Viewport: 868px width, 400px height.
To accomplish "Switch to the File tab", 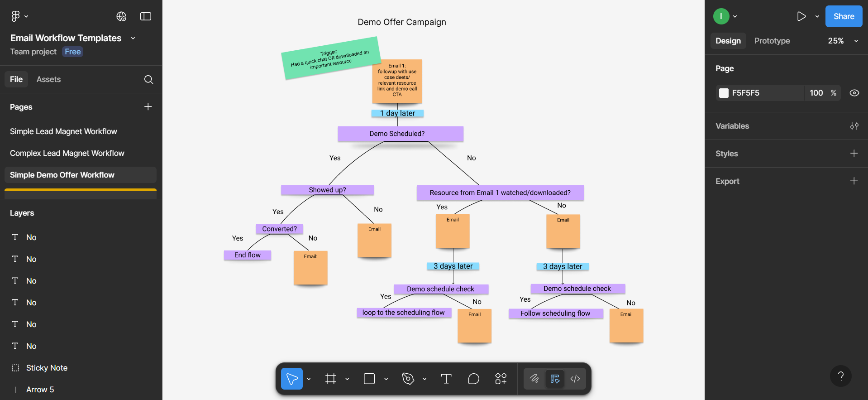I will pos(16,79).
